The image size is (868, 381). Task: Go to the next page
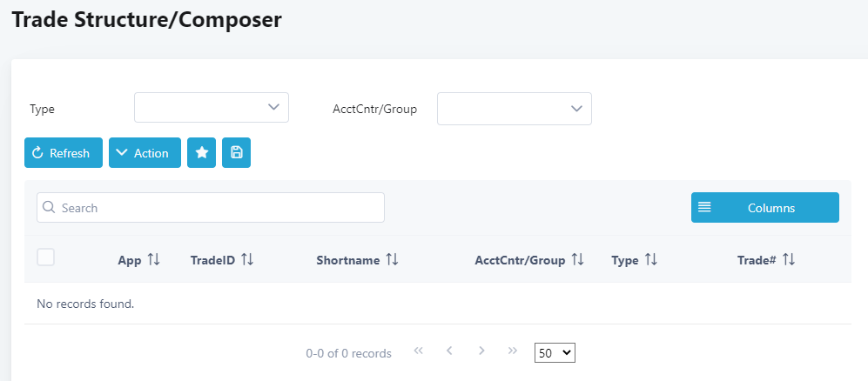coord(481,351)
